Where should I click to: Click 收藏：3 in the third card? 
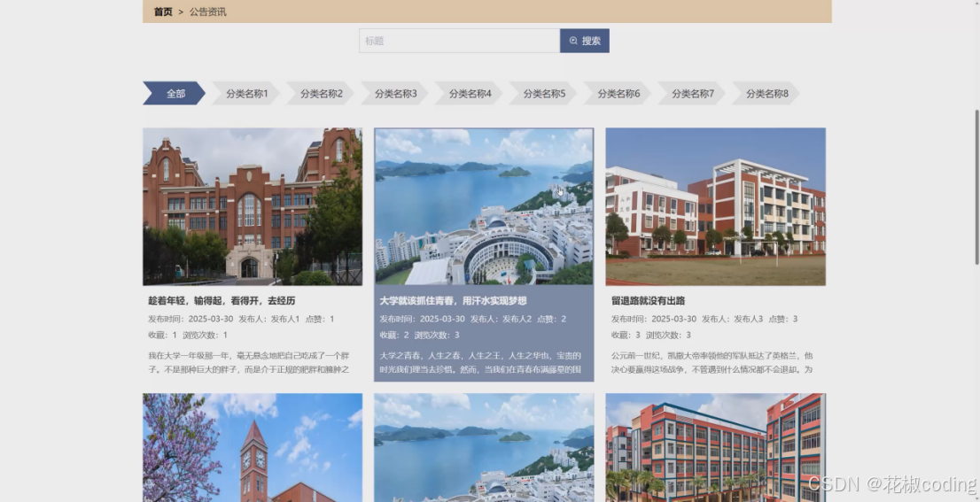point(626,335)
